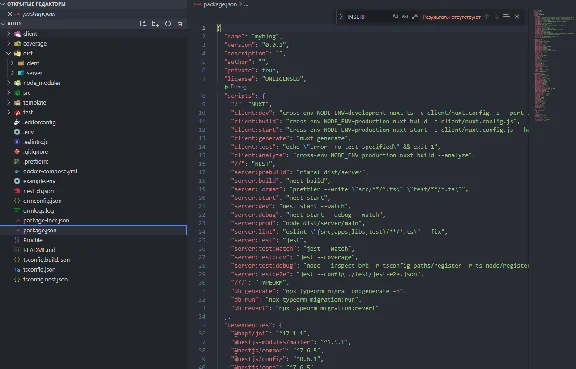Go to previous match in find widget
The image size is (576, 369).
click(487, 17)
